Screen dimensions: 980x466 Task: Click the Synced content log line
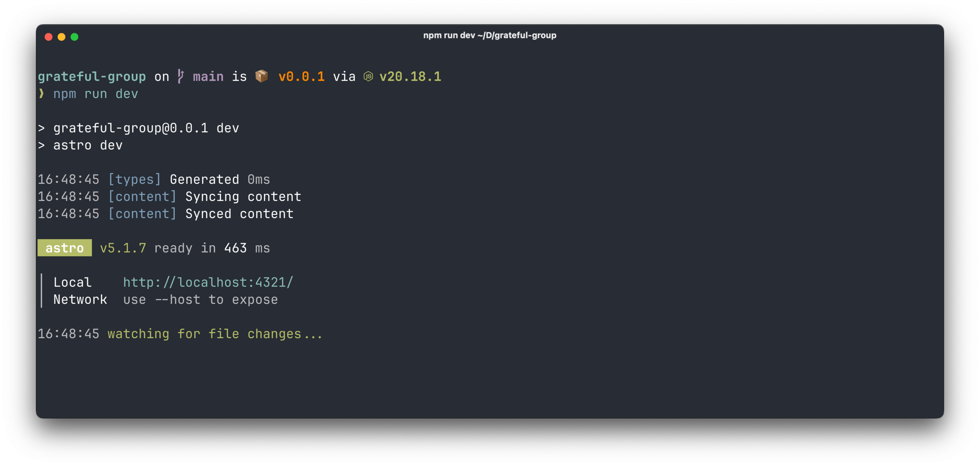click(x=239, y=214)
